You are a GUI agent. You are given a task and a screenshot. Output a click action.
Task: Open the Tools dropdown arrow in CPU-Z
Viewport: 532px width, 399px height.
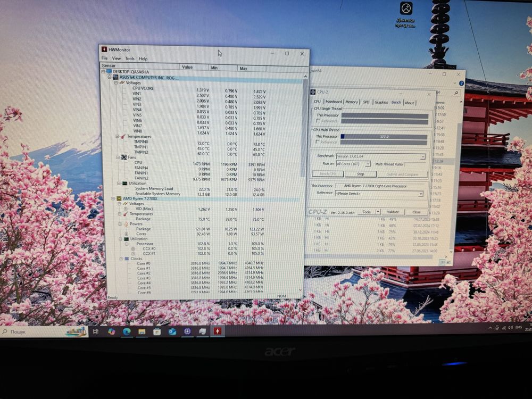[378, 212]
